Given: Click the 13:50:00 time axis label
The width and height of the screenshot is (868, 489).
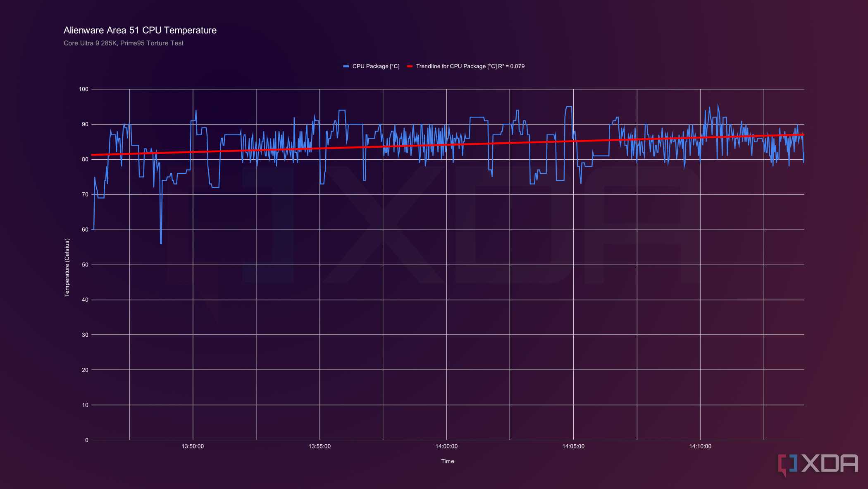Looking at the screenshot, I should coord(193,446).
